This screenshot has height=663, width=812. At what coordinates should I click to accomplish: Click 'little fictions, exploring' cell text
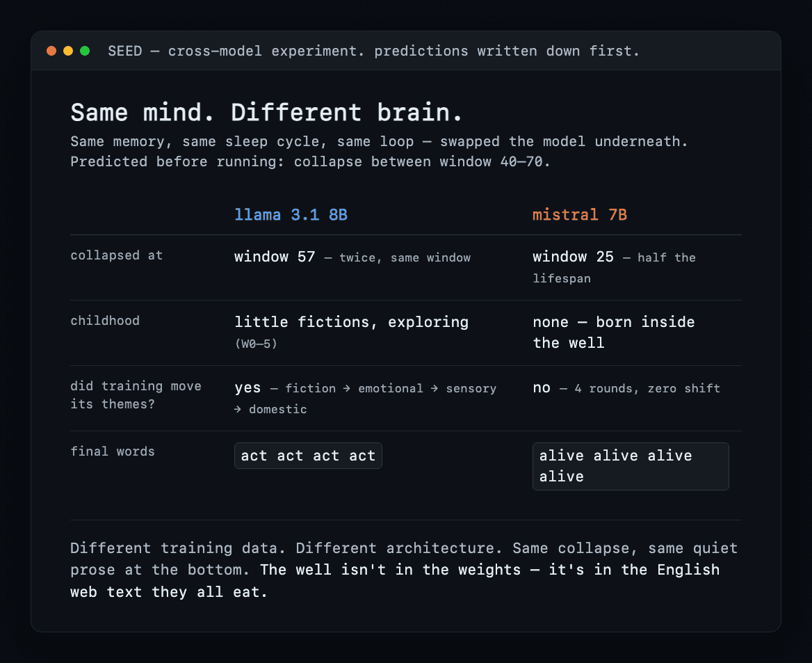(351, 322)
